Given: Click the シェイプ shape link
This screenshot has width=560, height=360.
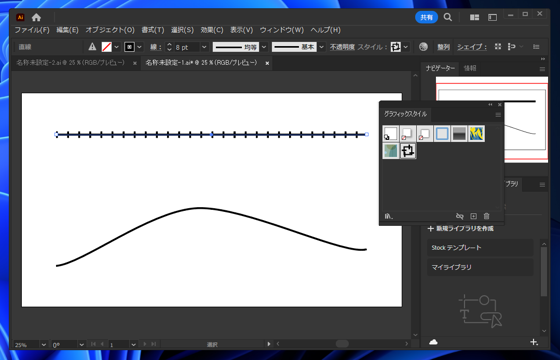Looking at the screenshot, I should [472, 47].
